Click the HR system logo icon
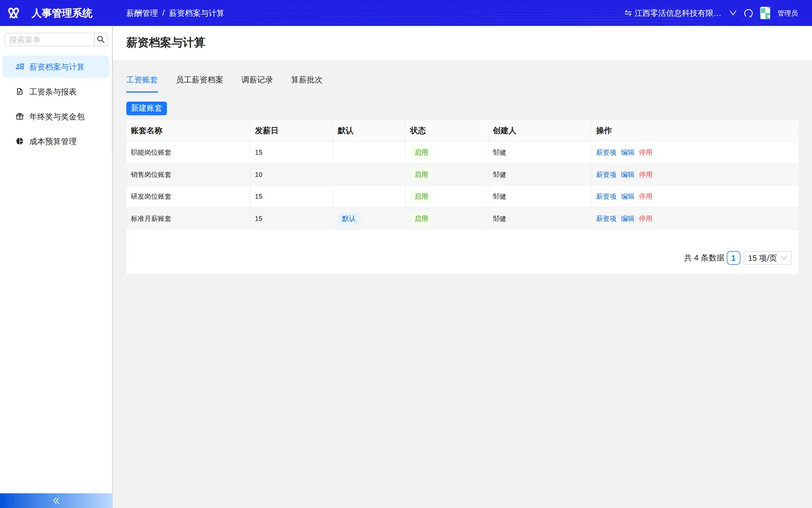This screenshot has width=812, height=508. [14, 13]
